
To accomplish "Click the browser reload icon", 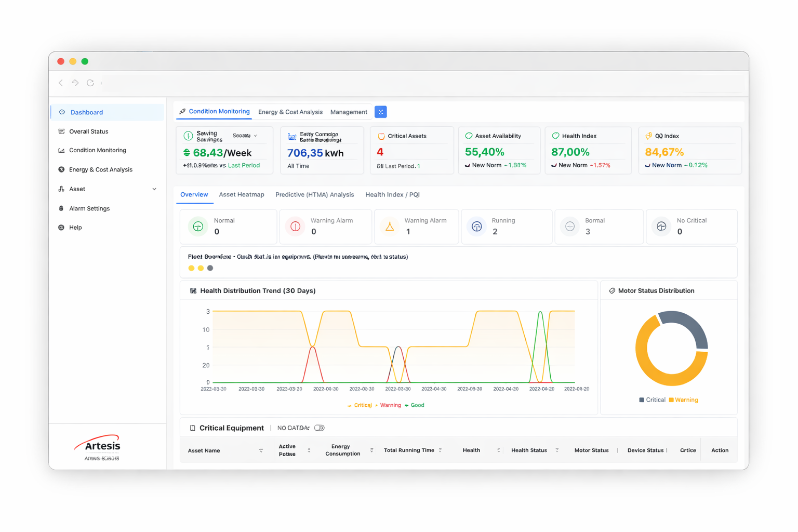I will [90, 83].
